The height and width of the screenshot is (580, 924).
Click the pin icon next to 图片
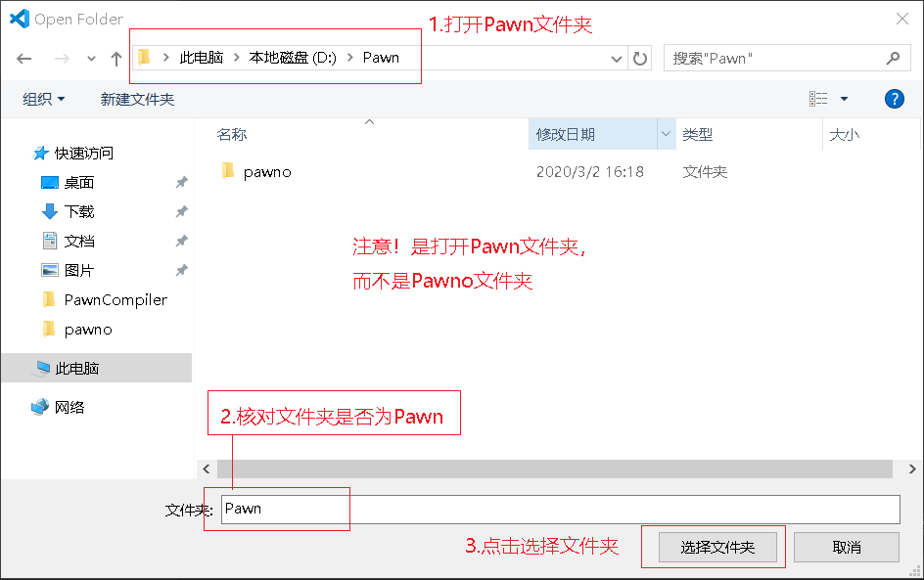(181, 270)
